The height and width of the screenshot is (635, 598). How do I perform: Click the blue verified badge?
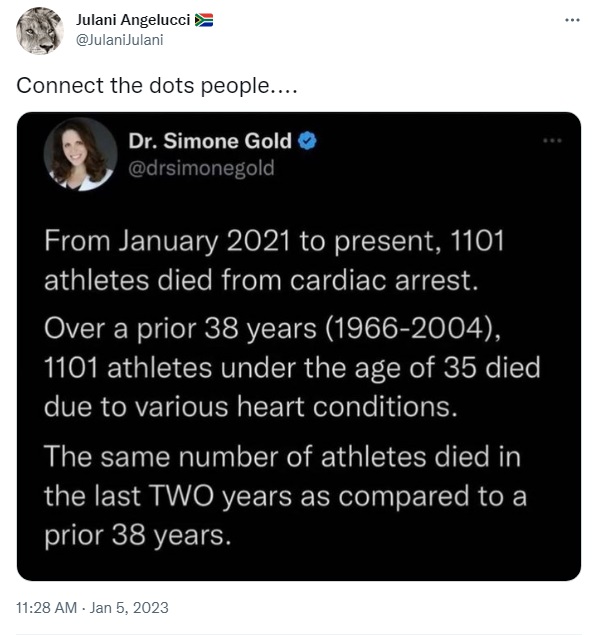pyautogui.click(x=307, y=141)
